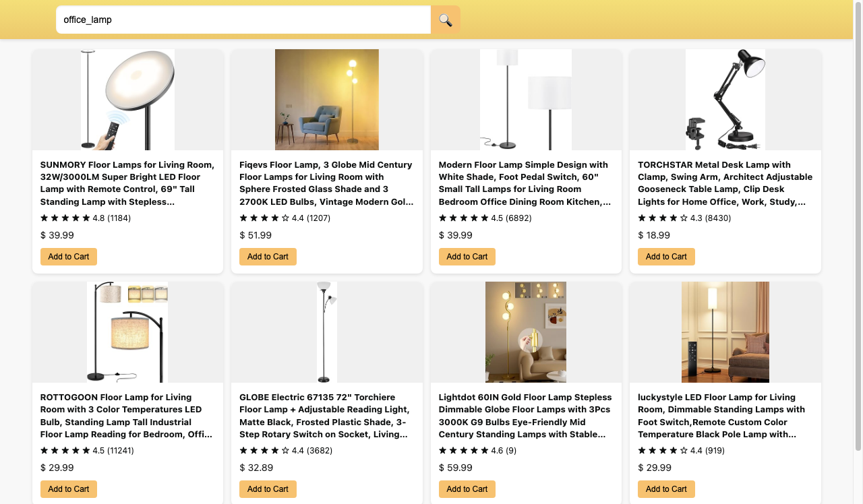Click the Modern Floor Lamp star rating

[x=464, y=218]
